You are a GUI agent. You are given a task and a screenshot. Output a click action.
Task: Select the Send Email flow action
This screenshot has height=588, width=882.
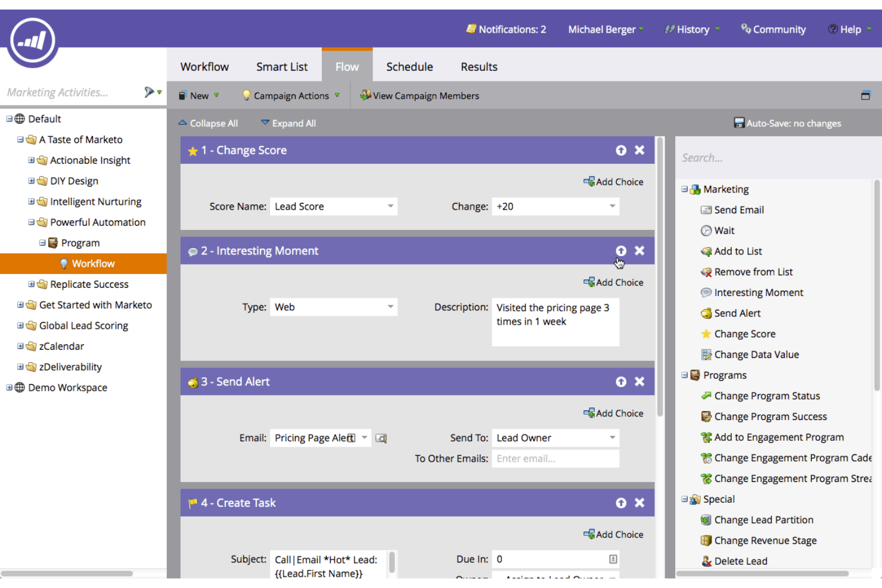tap(739, 209)
